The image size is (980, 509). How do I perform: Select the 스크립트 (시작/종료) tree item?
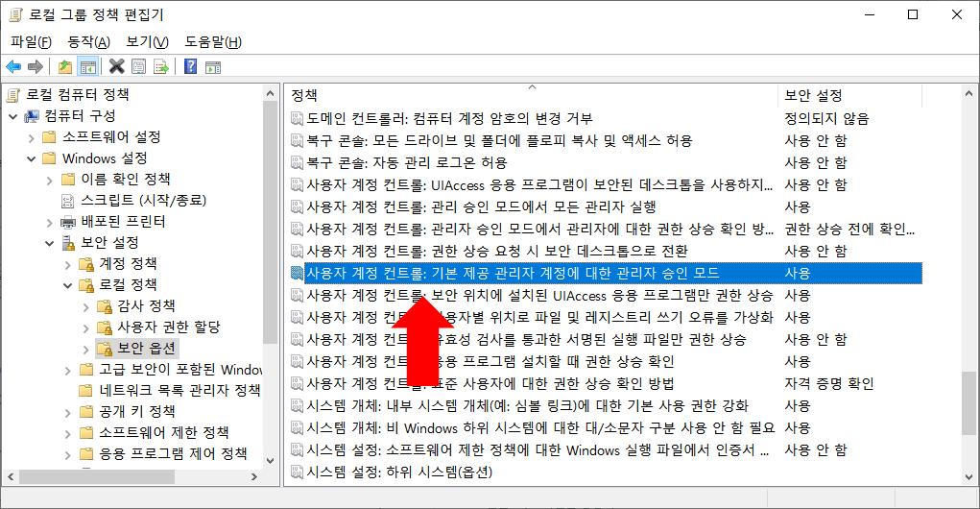click(143, 200)
